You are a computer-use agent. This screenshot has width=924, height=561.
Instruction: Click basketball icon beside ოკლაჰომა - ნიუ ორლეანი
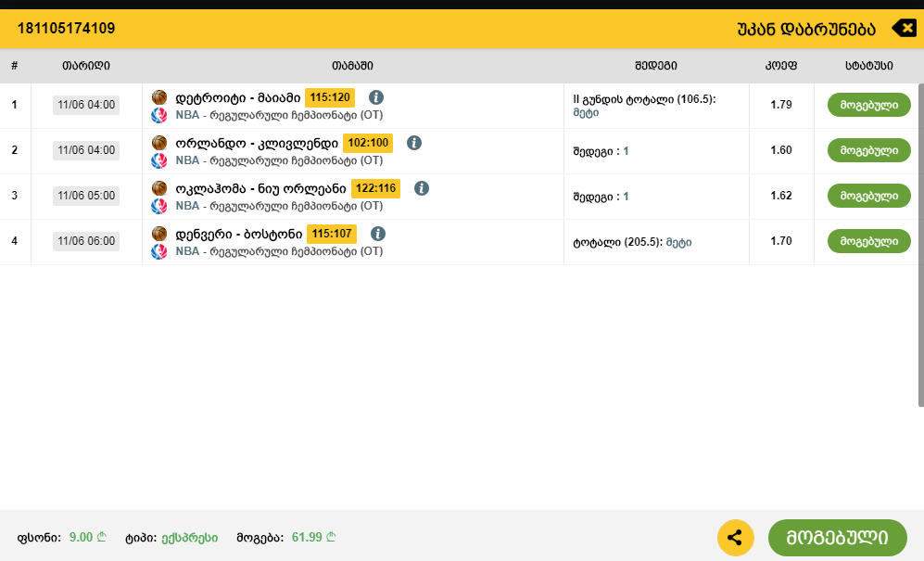159,188
